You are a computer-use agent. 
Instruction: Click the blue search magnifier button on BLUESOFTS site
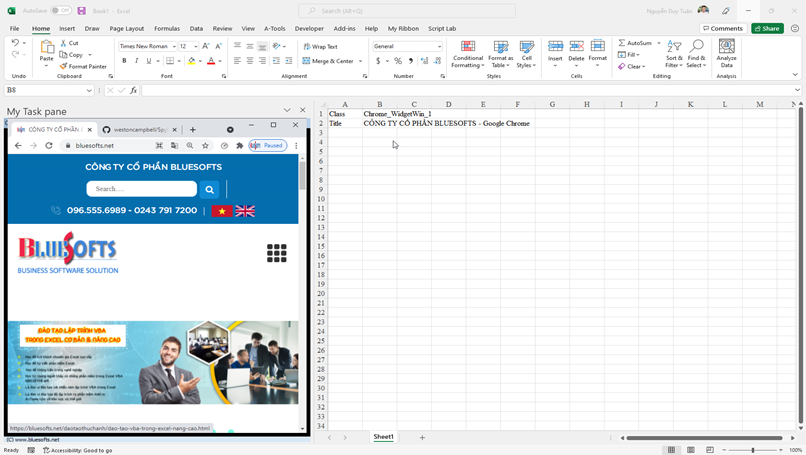tap(209, 189)
